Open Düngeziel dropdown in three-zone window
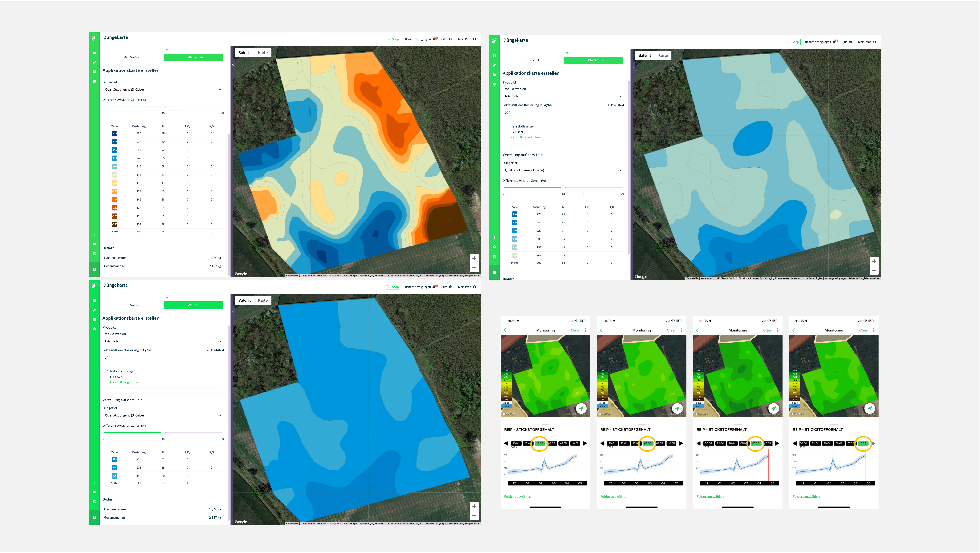The height and width of the screenshot is (553, 980). click(x=163, y=415)
